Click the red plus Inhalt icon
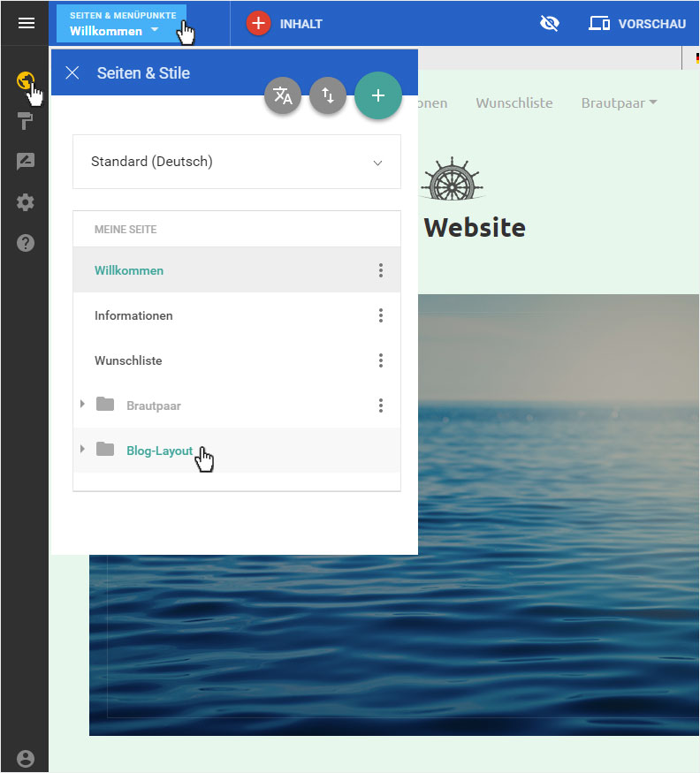Viewport: 700px width, 773px height. pyautogui.click(x=258, y=23)
